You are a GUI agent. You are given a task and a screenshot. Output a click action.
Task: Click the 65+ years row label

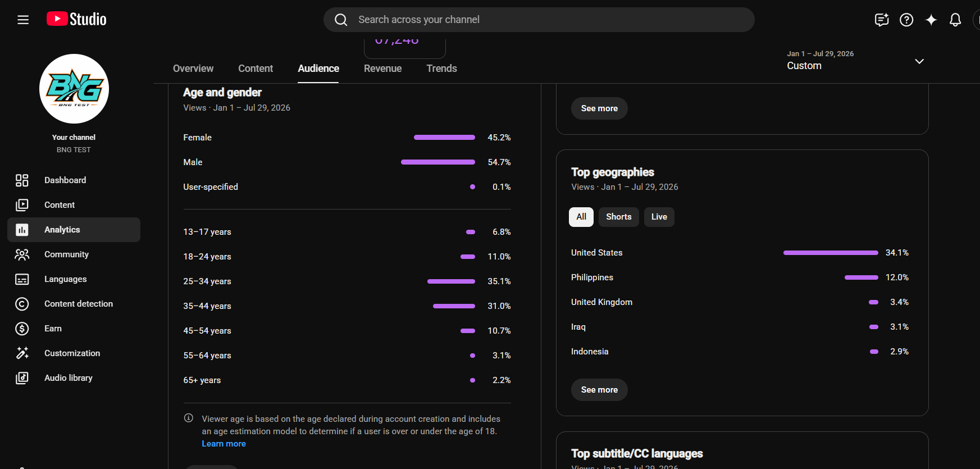pos(202,380)
